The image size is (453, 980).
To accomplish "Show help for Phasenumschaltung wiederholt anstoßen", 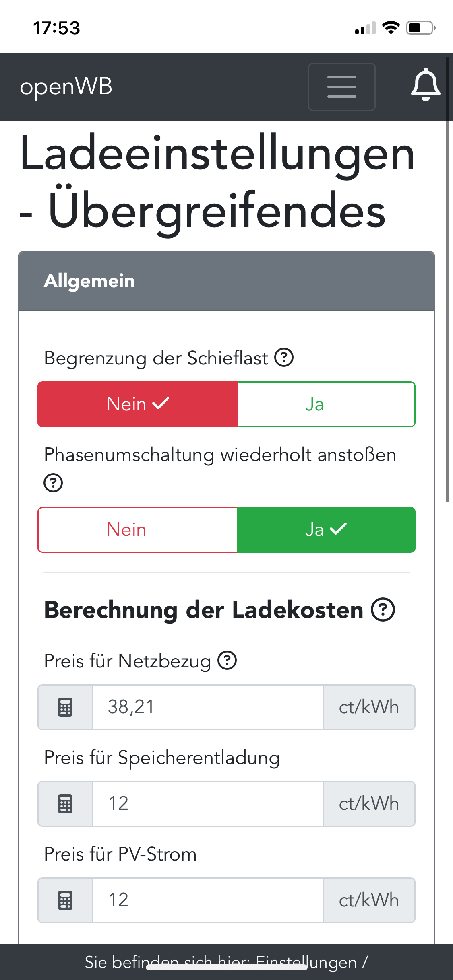I will pos(53,483).
